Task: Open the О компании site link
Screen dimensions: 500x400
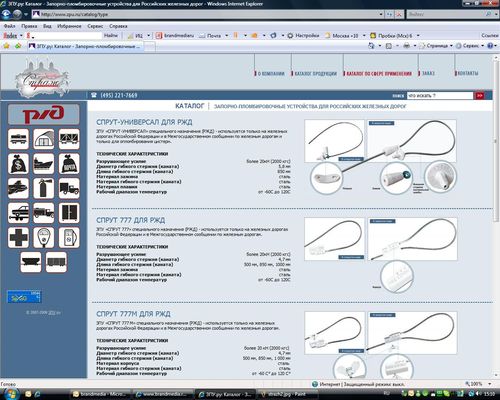Action: [x=271, y=73]
